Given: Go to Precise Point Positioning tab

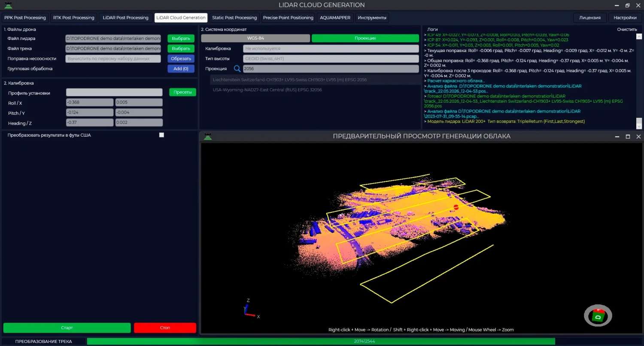Looking at the screenshot, I should click(288, 18).
